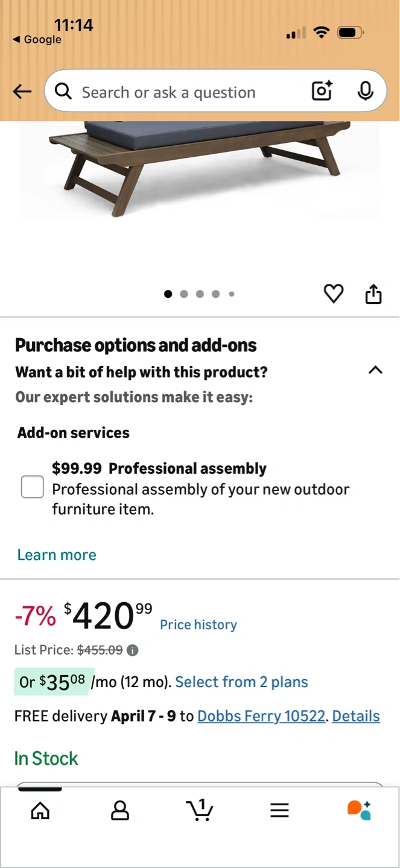Change delivery location Dobbs Ferry 10522
Viewport: 400px width, 868px height.
[261, 716]
